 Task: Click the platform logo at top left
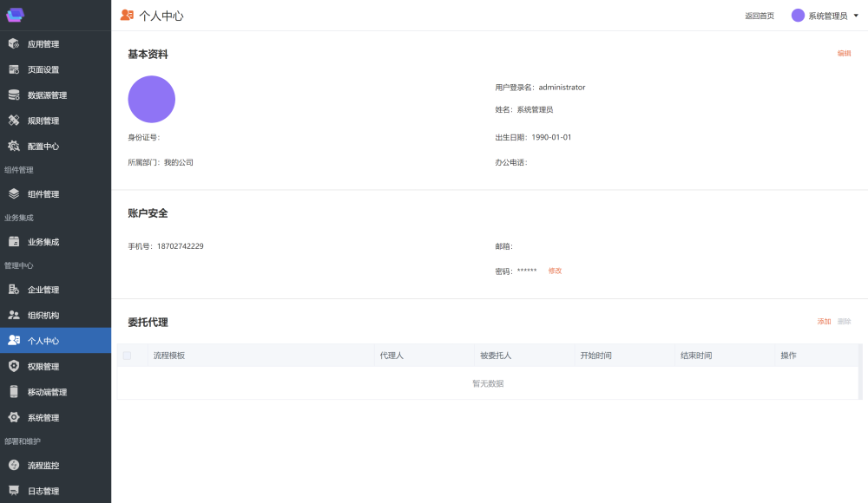[x=16, y=15]
